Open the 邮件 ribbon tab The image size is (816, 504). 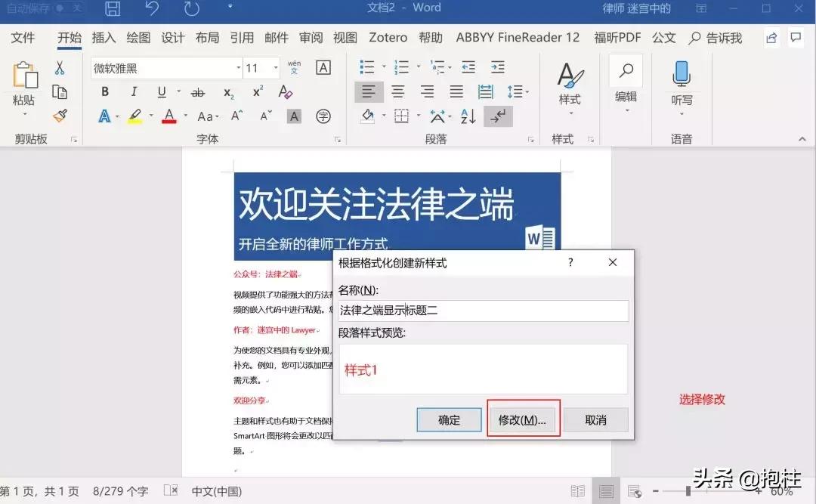(x=277, y=37)
